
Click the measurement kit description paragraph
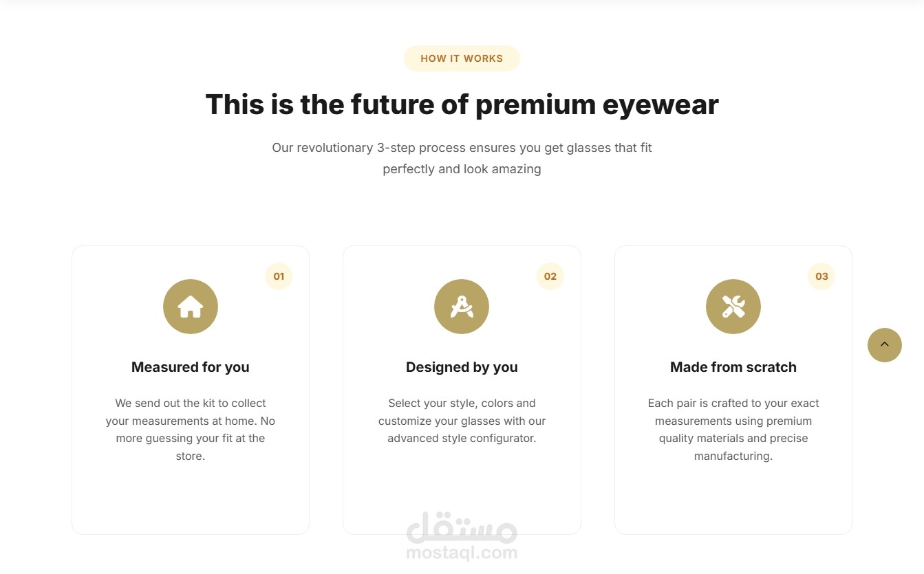click(x=191, y=430)
